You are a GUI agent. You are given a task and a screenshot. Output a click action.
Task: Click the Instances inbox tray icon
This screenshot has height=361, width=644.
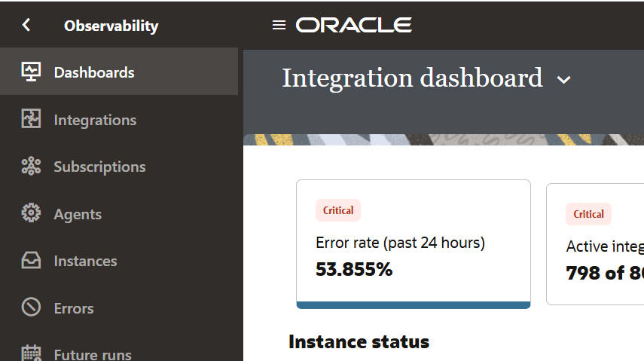tap(31, 261)
